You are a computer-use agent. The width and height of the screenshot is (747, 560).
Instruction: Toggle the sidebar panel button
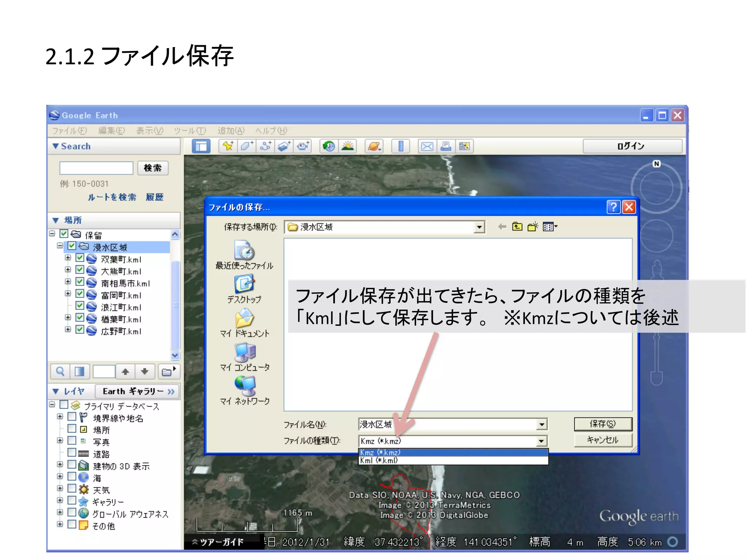pyautogui.click(x=201, y=147)
